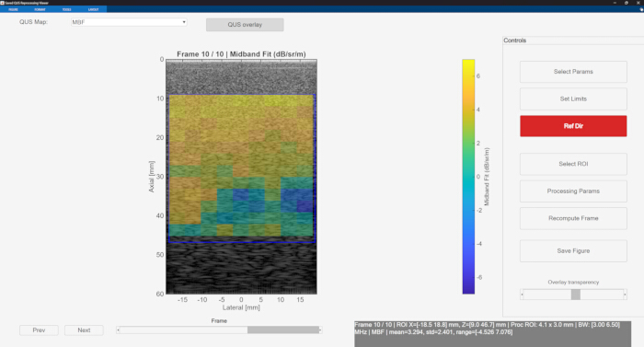Click the toolstrip collapse icon at far right
644x347 pixels.
[x=640, y=9]
